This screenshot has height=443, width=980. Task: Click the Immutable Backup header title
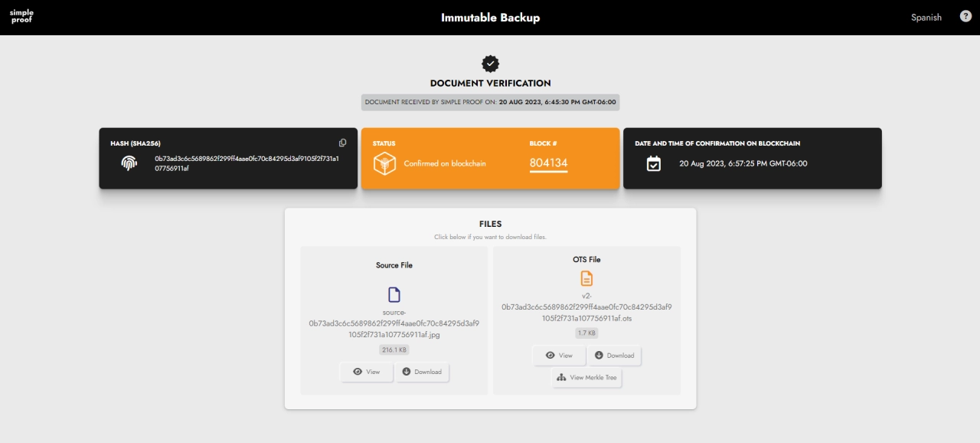click(x=490, y=18)
